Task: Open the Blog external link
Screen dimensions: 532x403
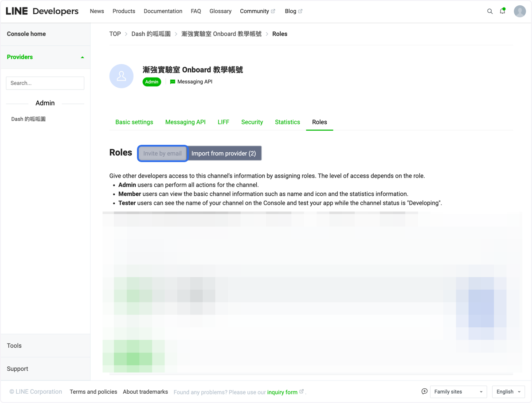Action: (x=293, y=11)
